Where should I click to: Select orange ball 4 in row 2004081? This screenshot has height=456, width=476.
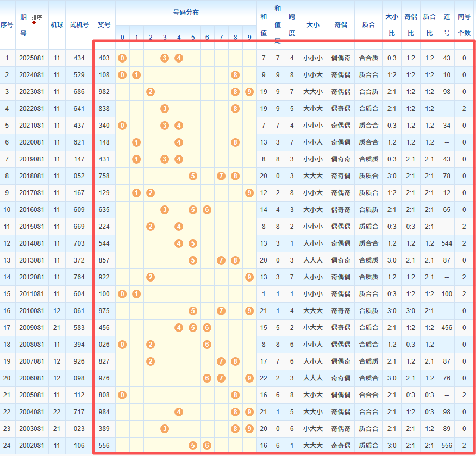179,412
